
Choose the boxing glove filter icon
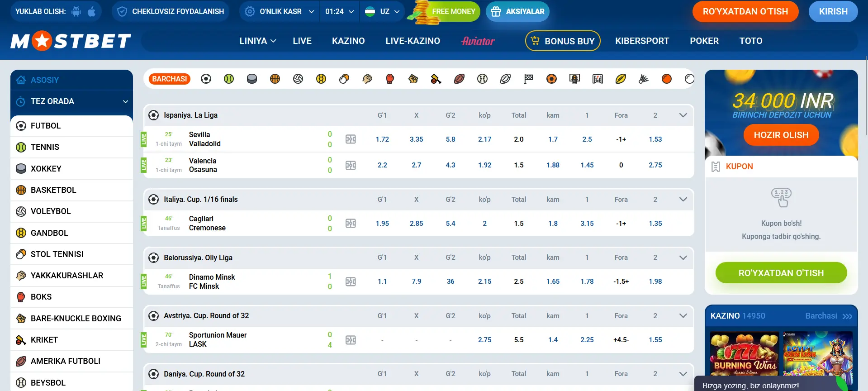(x=390, y=79)
